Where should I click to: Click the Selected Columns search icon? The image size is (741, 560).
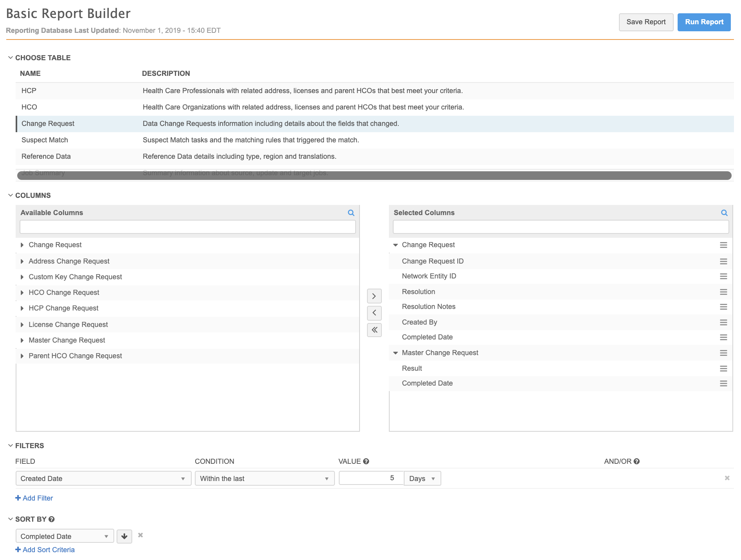tap(724, 213)
